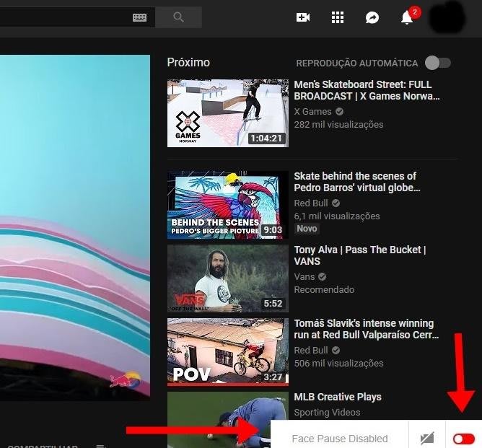The width and height of the screenshot is (482, 448).
Task: Click title "Tony Alva | Pass The Bucket"
Action: click(x=359, y=255)
